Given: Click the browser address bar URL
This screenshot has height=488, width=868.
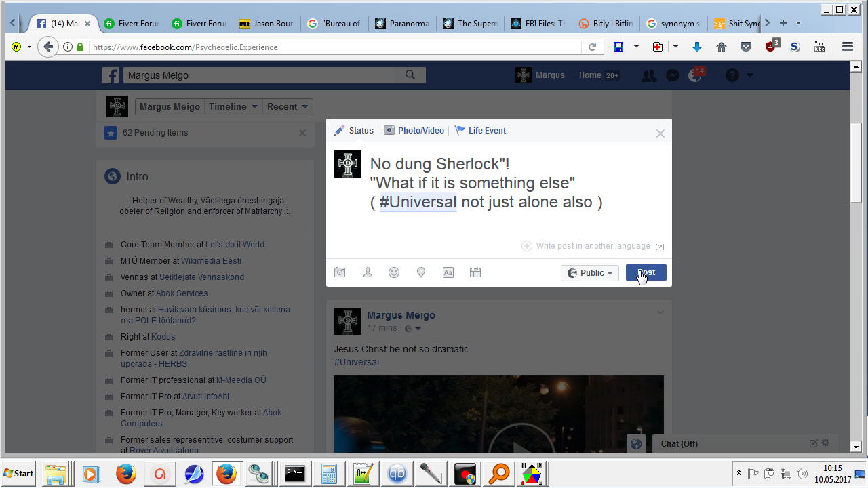Looking at the screenshot, I should [336, 47].
